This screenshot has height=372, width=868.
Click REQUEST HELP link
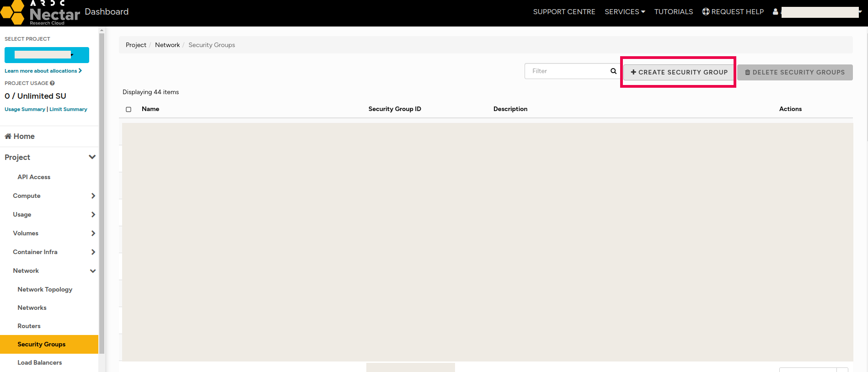(x=733, y=12)
